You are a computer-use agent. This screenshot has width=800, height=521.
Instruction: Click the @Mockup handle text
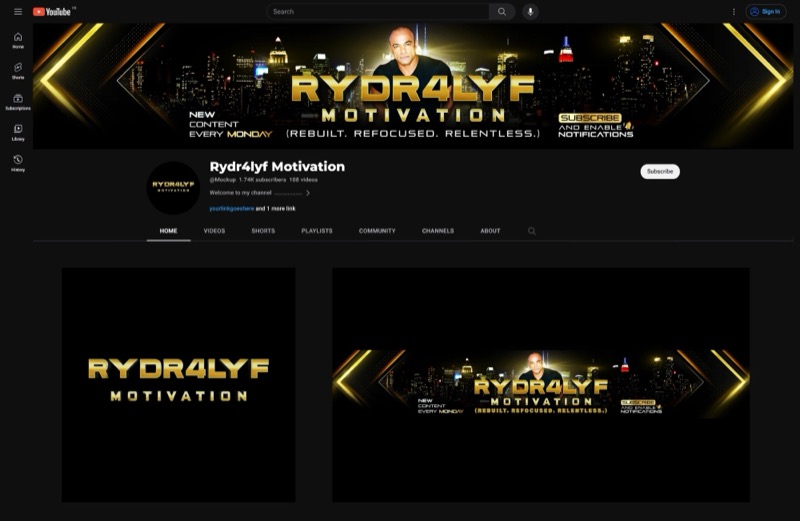(223, 180)
